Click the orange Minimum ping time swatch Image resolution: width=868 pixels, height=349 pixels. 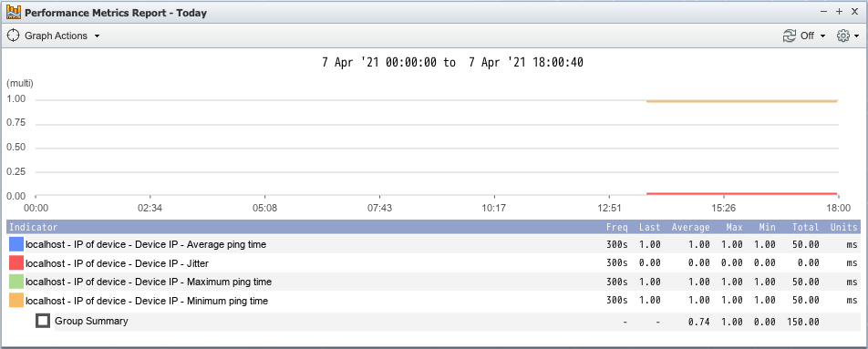coord(16,301)
